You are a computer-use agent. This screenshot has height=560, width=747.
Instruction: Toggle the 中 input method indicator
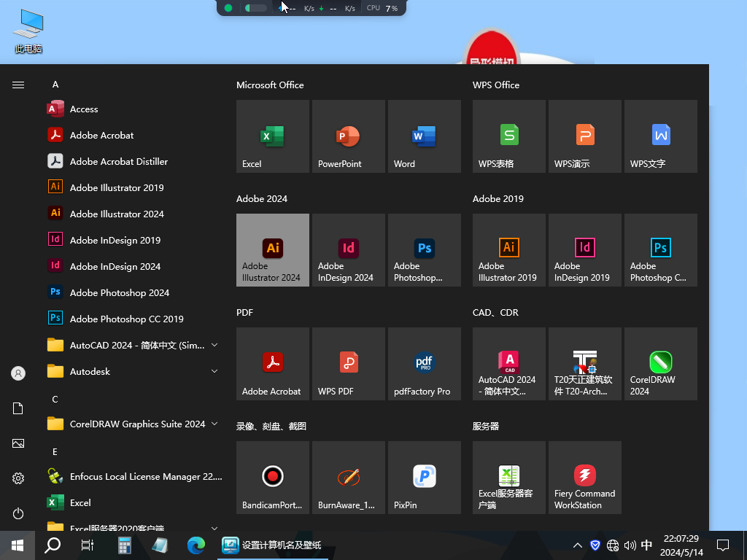point(646,545)
